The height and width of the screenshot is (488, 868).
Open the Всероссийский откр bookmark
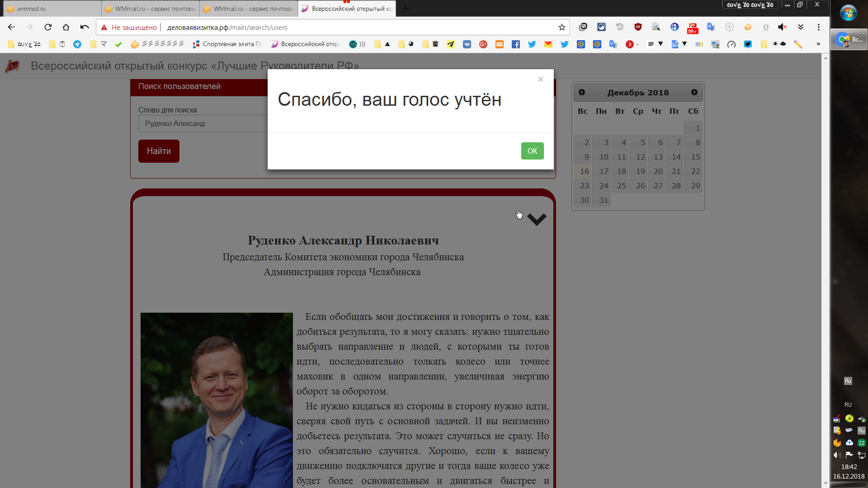click(305, 44)
